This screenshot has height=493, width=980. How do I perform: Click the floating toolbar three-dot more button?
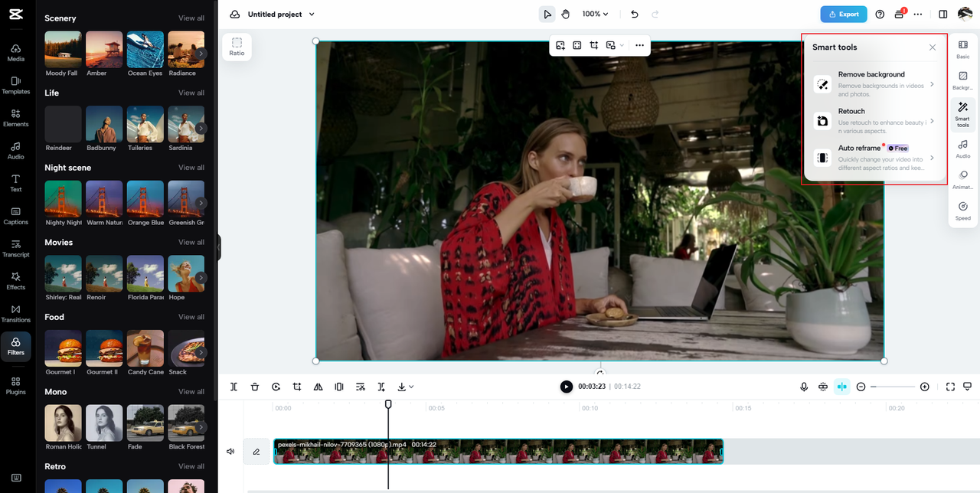639,45
